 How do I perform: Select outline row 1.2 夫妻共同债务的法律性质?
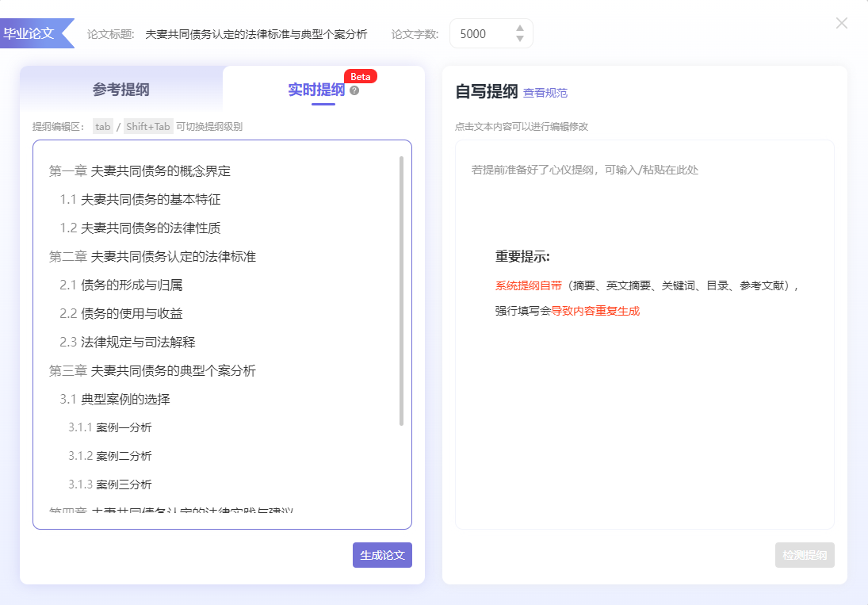pyautogui.click(x=140, y=228)
